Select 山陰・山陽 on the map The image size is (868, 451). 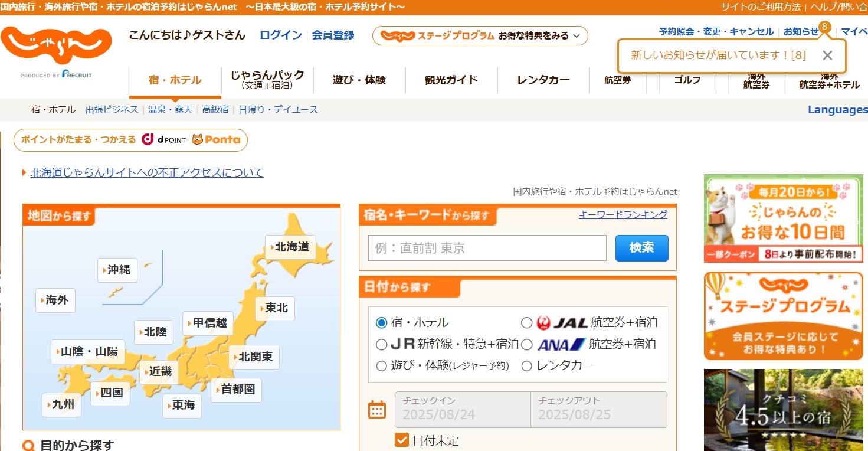tap(87, 351)
